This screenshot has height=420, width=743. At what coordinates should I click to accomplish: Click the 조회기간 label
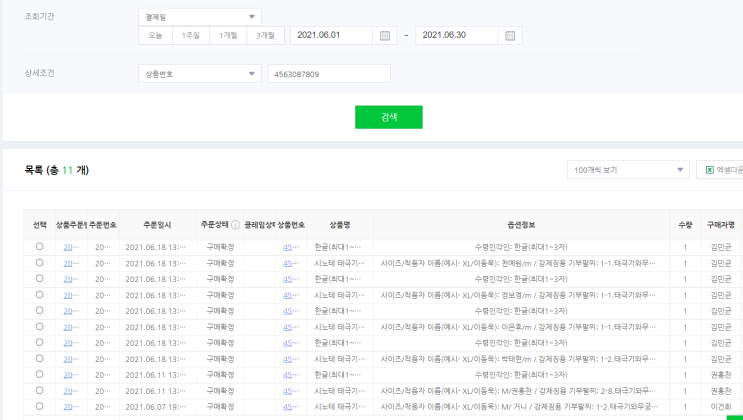point(39,17)
